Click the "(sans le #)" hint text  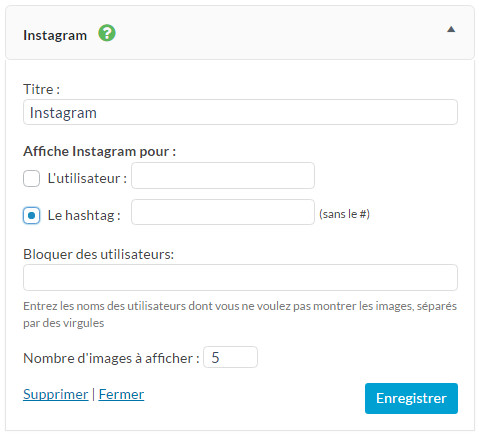(344, 214)
